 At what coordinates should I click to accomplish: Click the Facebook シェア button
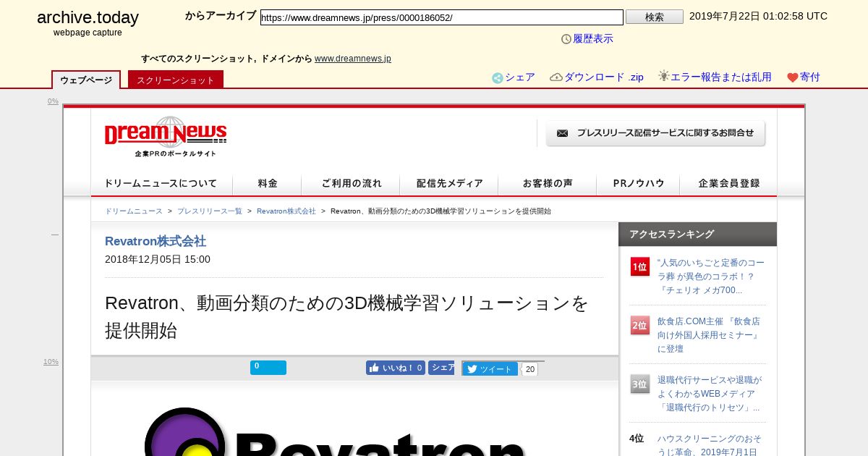coord(441,368)
